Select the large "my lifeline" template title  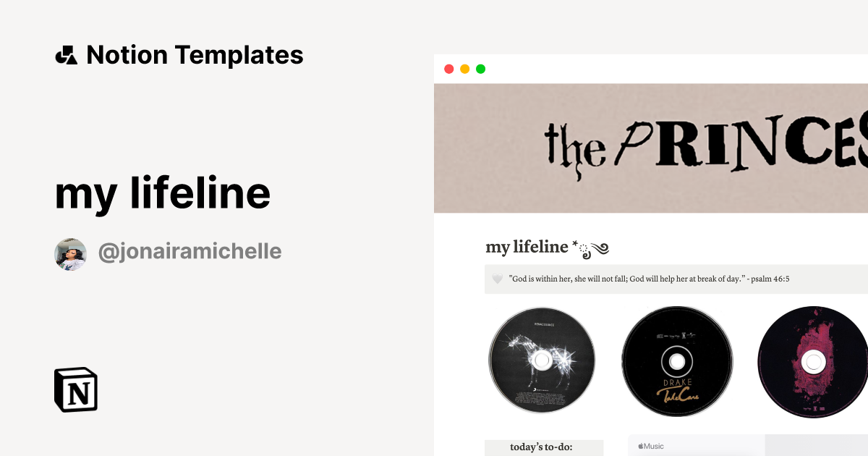point(162,192)
